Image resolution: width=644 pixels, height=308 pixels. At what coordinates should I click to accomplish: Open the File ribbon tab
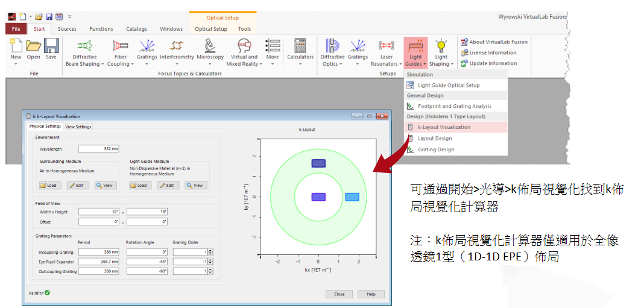click(x=16, y=29)
